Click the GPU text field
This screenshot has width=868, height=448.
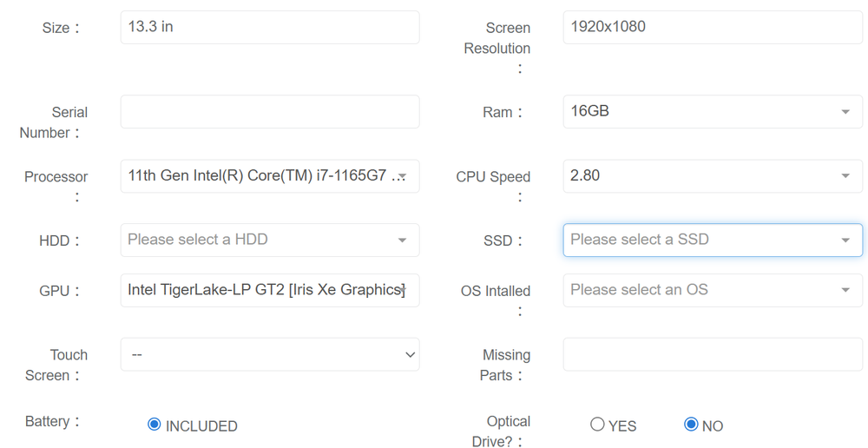(x=269, y=290)
